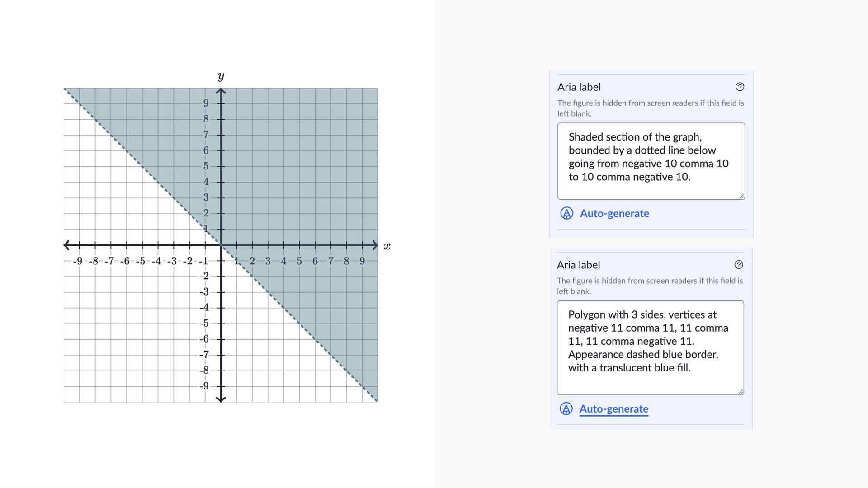Click the top arrowhead of the y-axis
The image size is (868, 488).
coord(221,91)
